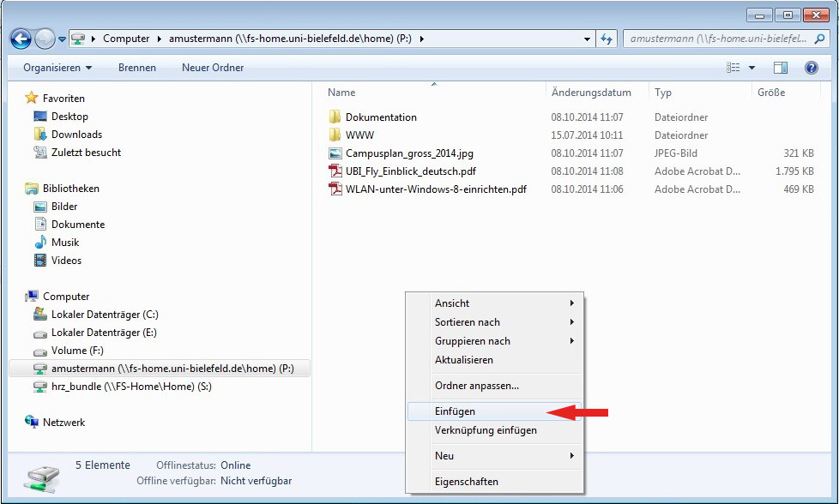Screen dimensions: 839x504
Task: Select Bibliotheken in navigation pane
Action: [x=70, y=189]
